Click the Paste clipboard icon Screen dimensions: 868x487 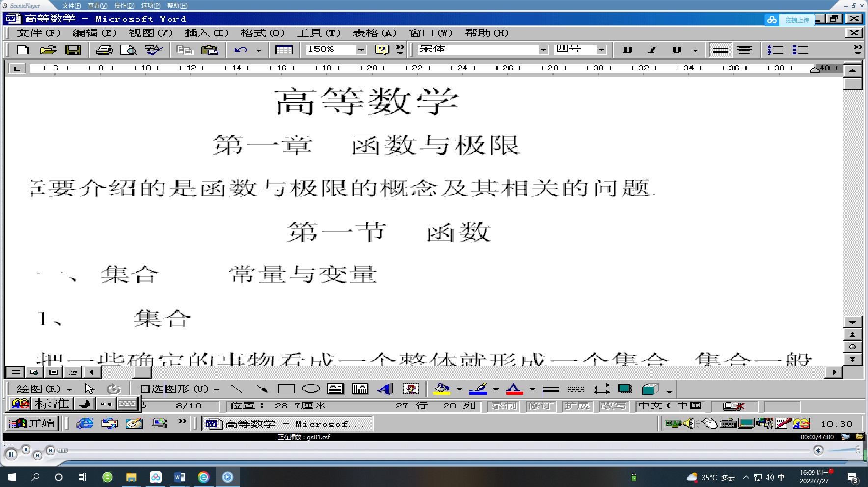pyautogui.click(x=210, y=50)
